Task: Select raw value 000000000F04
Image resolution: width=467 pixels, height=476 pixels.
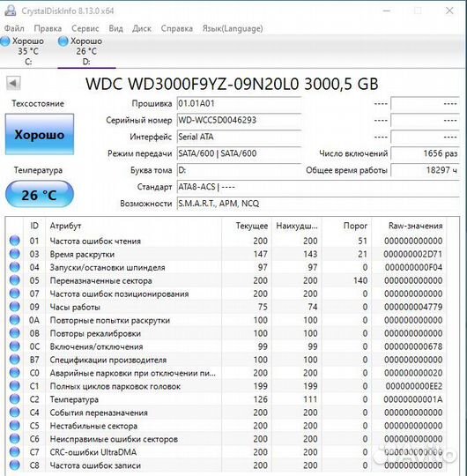Action: click(413, 267)
